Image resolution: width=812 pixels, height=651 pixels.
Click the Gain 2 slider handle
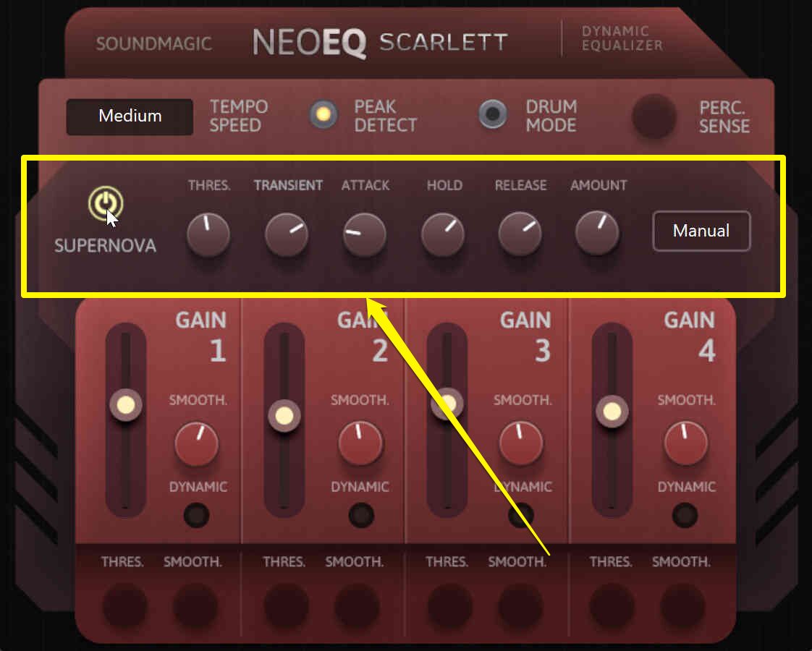[284, 416]
